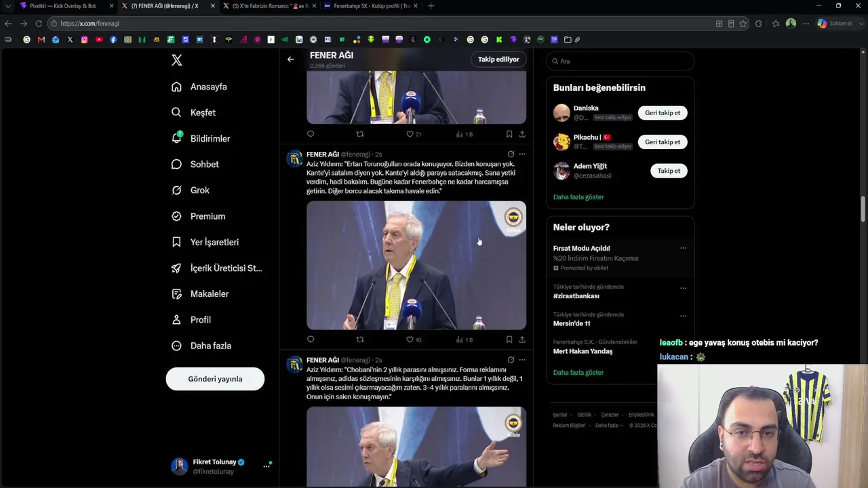Viewport: 868px width, 488px height.
Task: Click the Gönderi yayınla button
Action: pyautogui.click(x=215, y=379)
